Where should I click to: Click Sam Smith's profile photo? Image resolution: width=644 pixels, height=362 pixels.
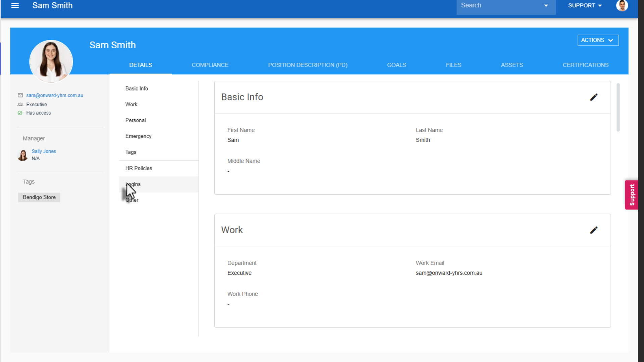[51, 61]
